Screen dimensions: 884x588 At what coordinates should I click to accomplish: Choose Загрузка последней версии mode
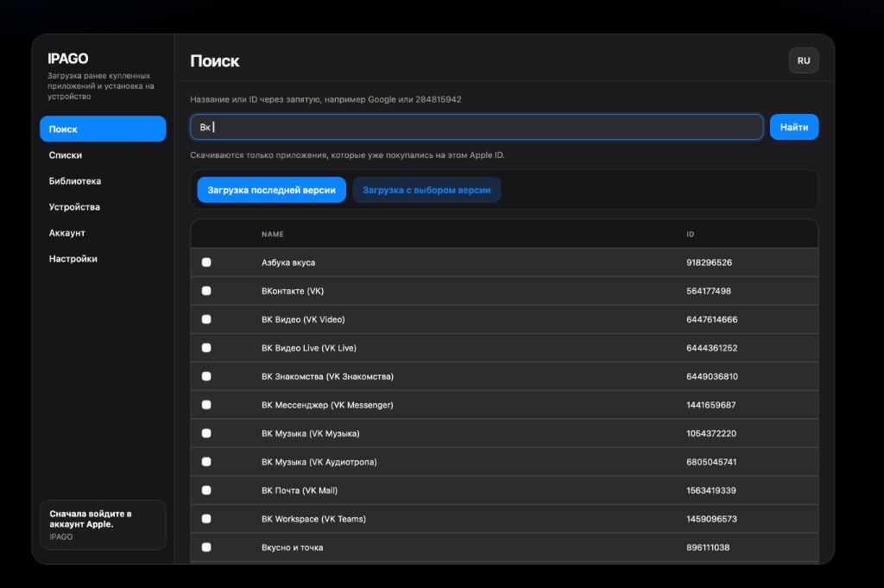[271, 190]
